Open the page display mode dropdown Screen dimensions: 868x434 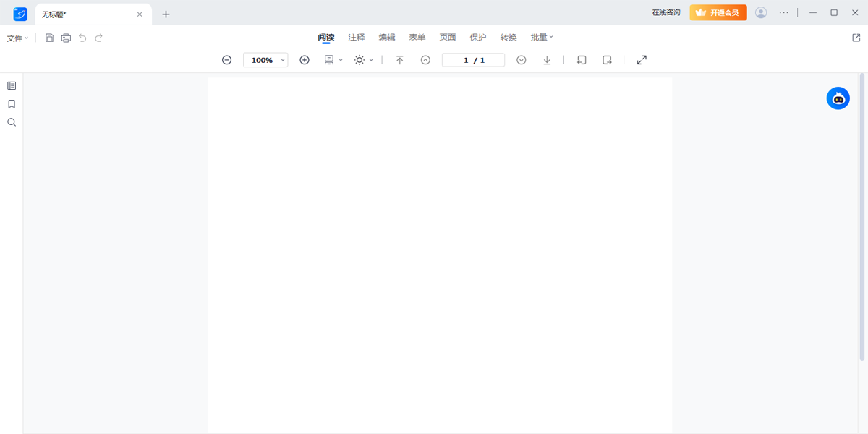(x=333, y=60)
